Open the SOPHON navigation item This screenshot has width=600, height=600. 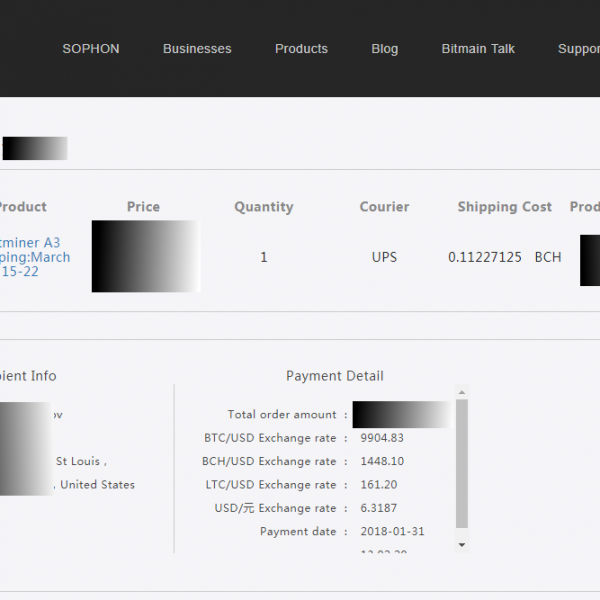click(x=90, y=48)
